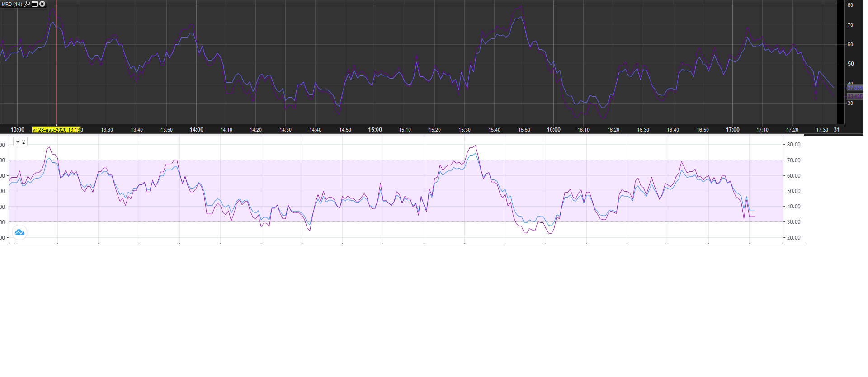Click the 16:30 time axis label

[x=643, y=130]
